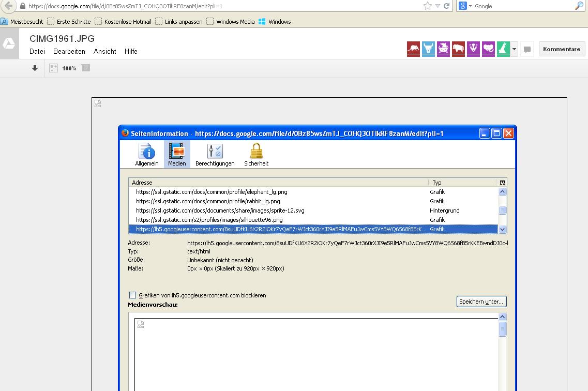588x391 pixels.
Task: Select the sprite-12.svg row
Action: (313, 210)
